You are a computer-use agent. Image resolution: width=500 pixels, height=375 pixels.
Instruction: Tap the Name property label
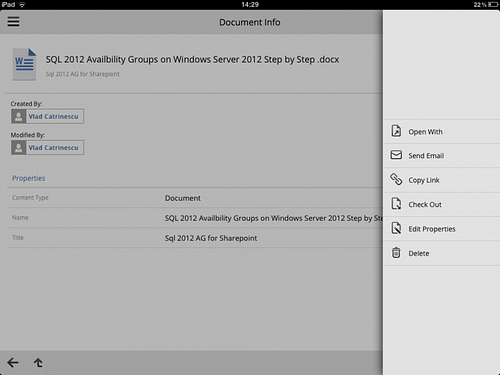click(20, 218)
